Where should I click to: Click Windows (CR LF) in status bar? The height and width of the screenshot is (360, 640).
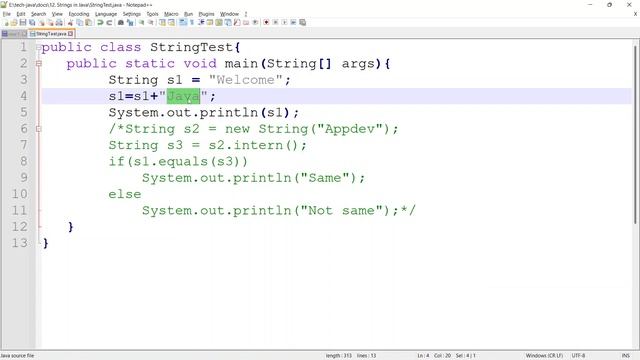point(544,356)
